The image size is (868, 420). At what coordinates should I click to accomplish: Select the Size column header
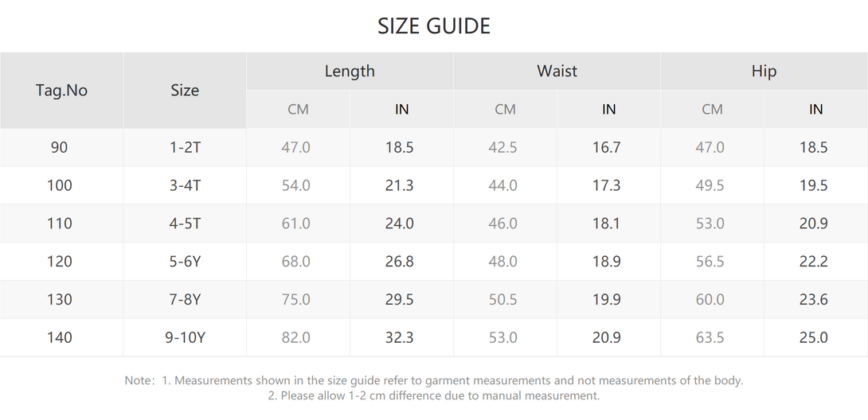[185, 90]
